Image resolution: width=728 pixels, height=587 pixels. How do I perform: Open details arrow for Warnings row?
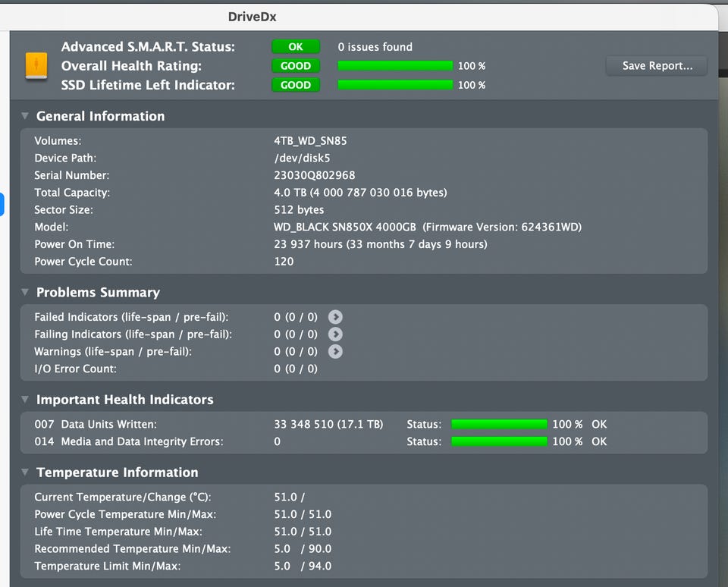335,352
